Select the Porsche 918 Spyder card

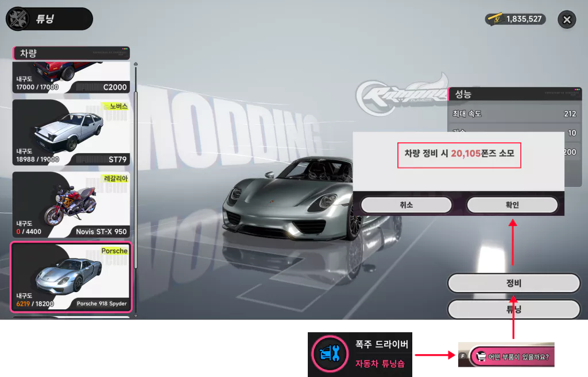click(x=71, y=277)
